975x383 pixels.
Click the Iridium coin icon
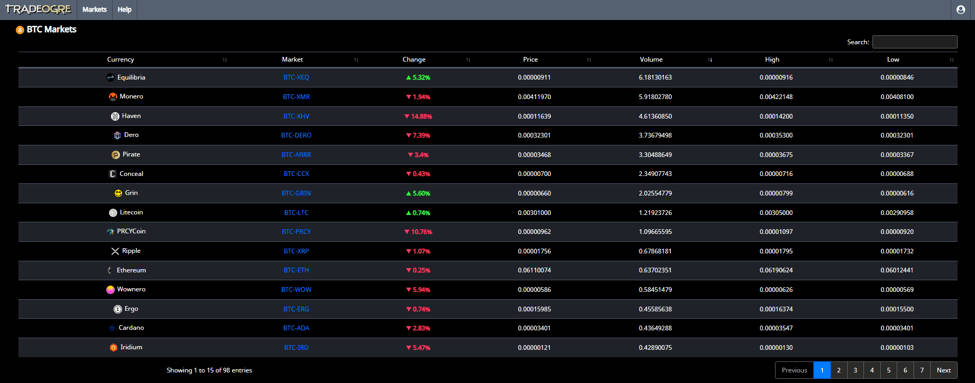(x=113, y=348)
